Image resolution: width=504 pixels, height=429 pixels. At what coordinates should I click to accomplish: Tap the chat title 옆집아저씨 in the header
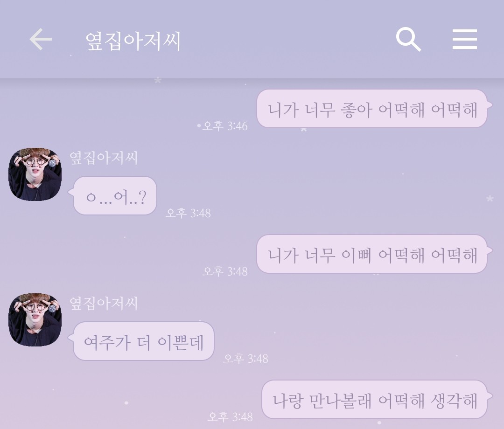coord(133,41)
